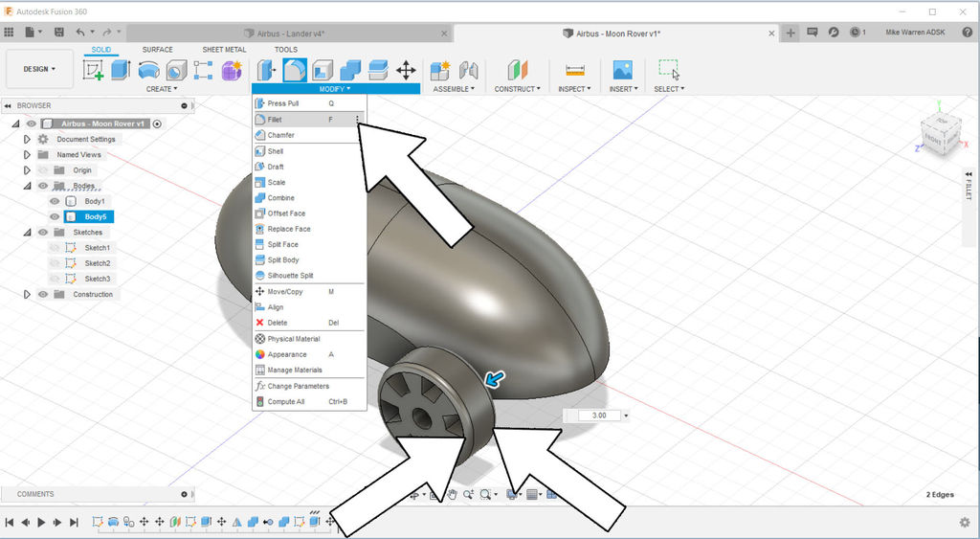The height and width of the screenshot is (539, 980).
Task: Jump to timeline start with rewind button
Action: (10, 522)
